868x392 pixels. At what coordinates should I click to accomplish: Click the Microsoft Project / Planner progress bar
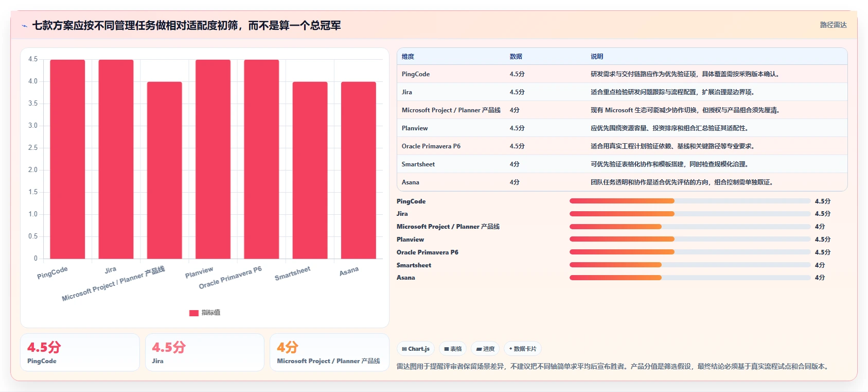(690, 227)
